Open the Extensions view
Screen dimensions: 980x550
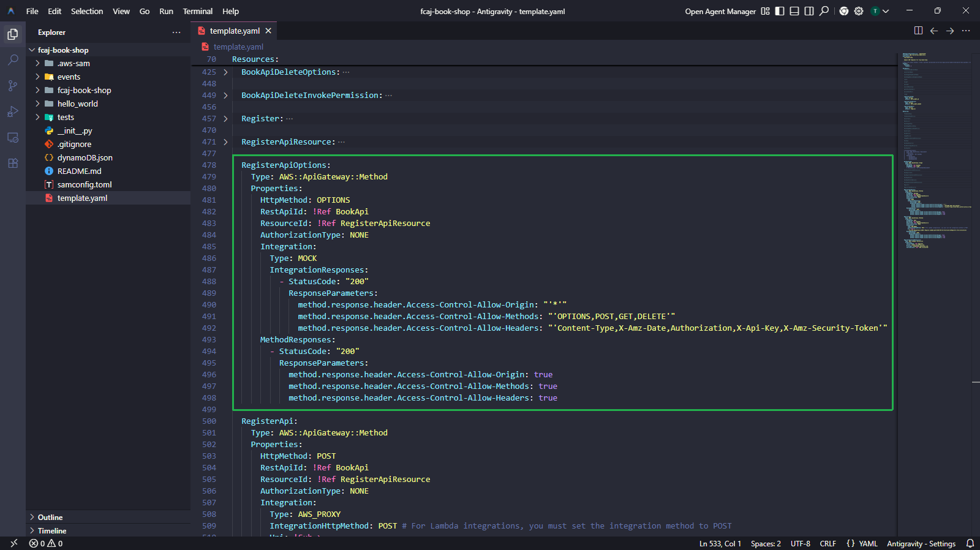tap(13, 163)
